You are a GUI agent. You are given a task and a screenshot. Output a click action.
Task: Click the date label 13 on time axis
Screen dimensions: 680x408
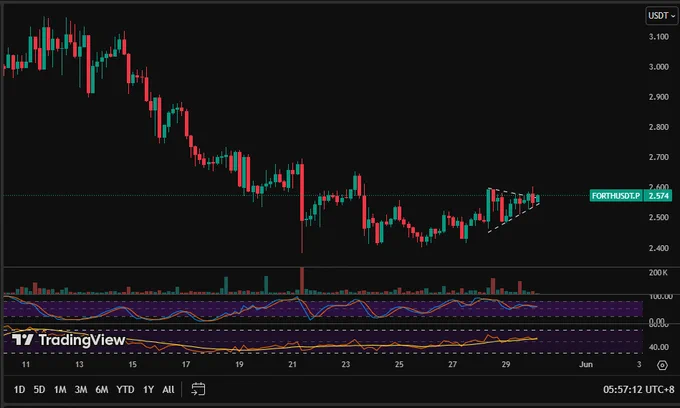(x=79, y=364)
